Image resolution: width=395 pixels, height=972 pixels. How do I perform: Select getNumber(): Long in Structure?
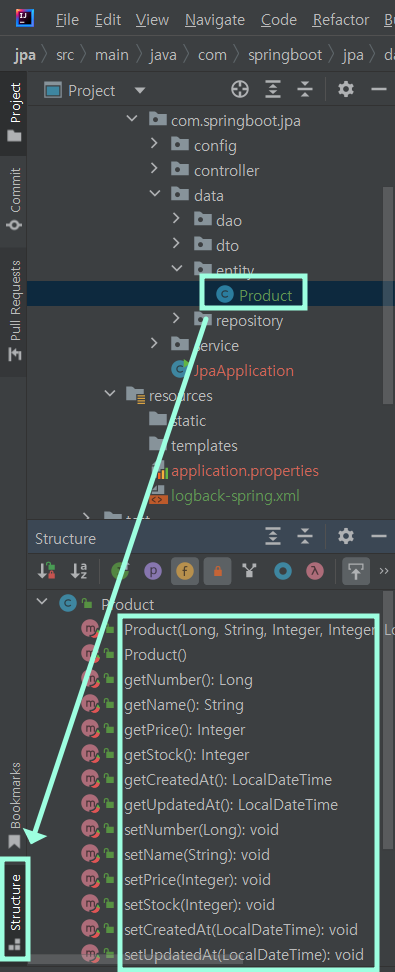pos(189,680)
